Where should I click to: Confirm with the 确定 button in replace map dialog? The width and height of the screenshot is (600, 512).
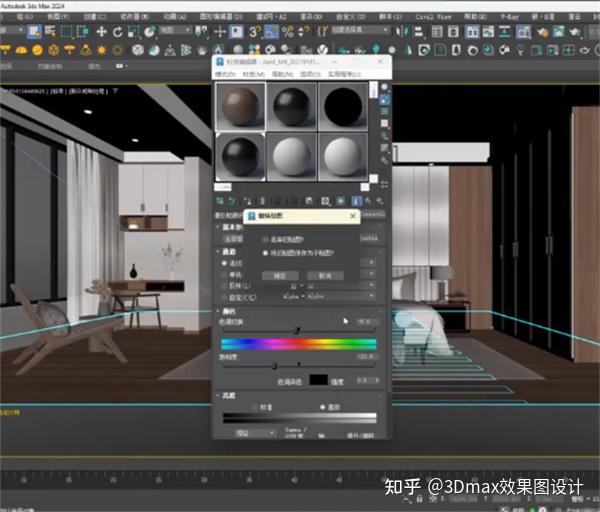(x=280, y=276)
